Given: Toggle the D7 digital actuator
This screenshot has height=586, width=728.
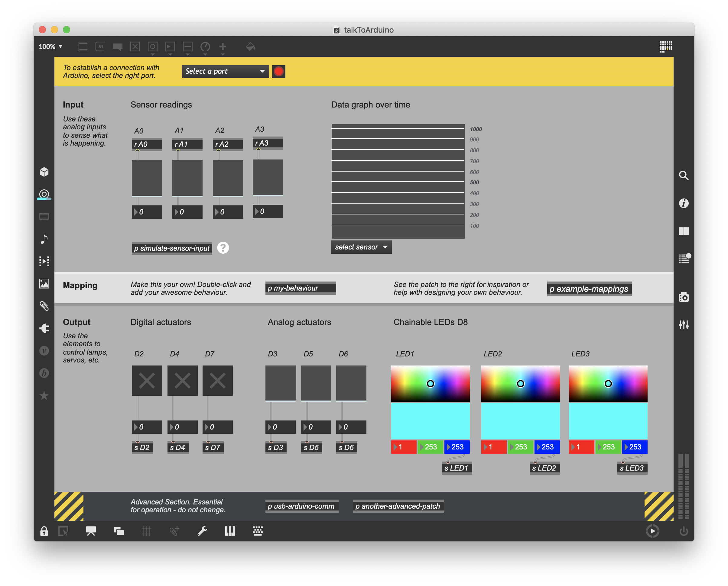Looking at the screenshot, I should [x=218, y=380].
